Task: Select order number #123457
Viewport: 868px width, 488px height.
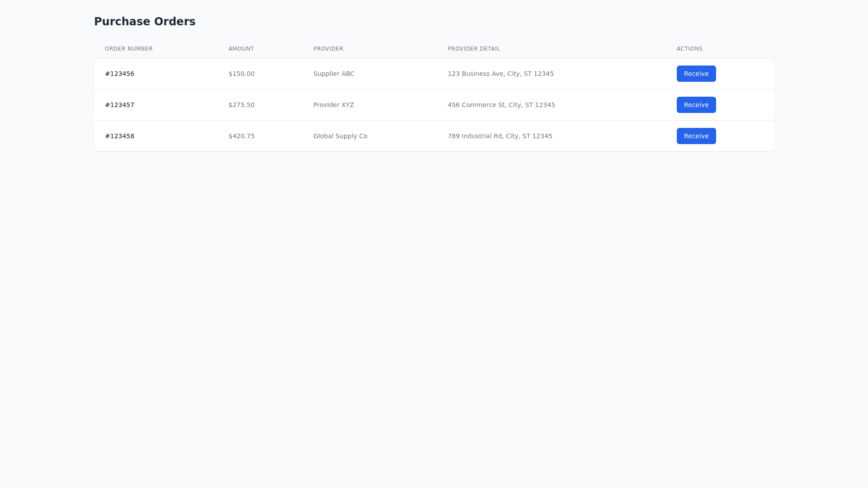Action: click(119, 105)
